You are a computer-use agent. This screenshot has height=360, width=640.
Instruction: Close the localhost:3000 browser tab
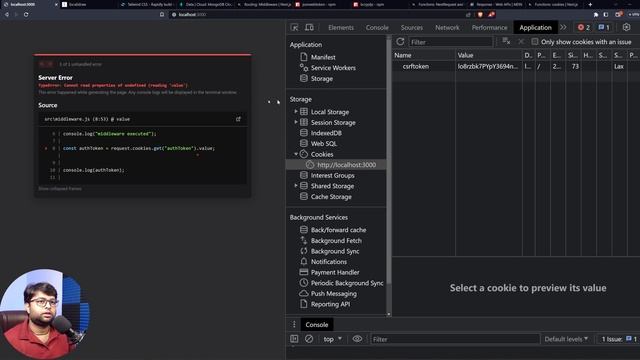click(x=56, y=4)
